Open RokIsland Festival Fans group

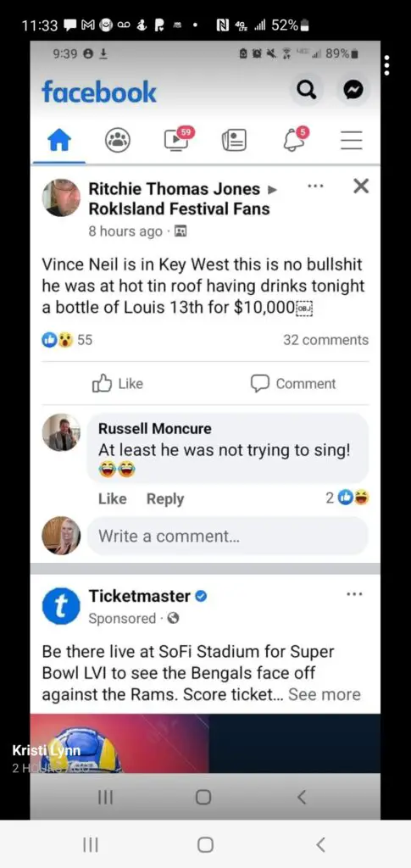pos(179,209)
